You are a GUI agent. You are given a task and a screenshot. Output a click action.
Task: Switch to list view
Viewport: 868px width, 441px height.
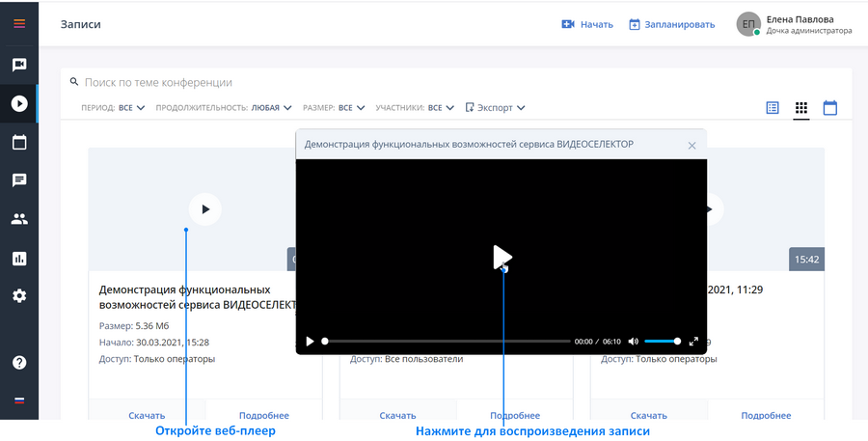[x=773, y=107]
